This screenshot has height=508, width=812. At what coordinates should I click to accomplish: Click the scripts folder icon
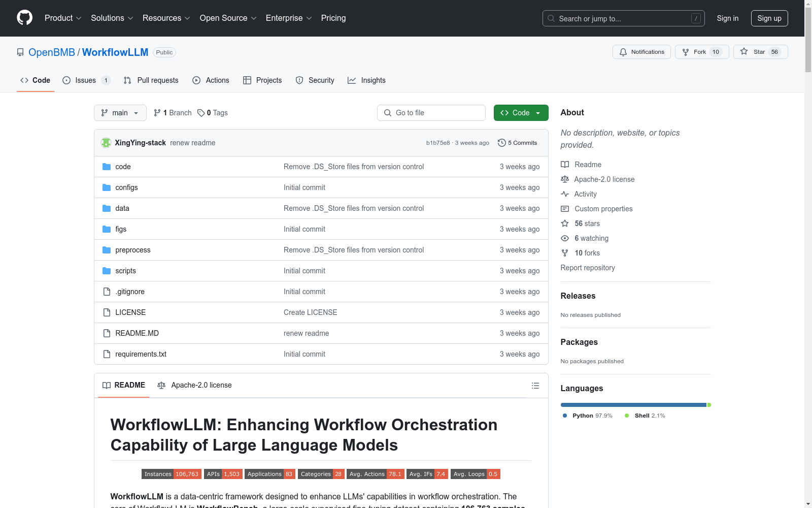[x=107, y=271]
